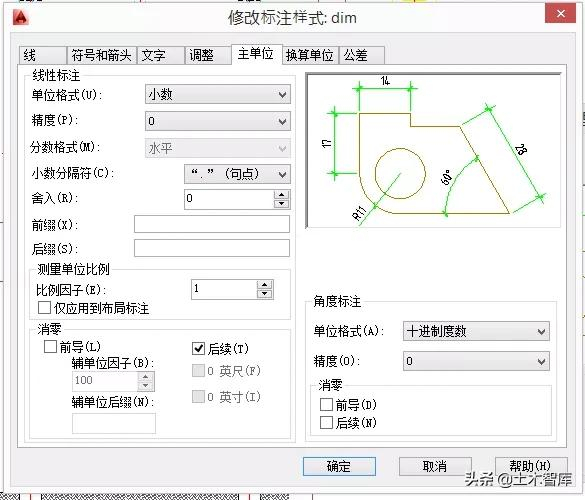
Task: Switch to the 文字 tab
Action: pos(161,55)
